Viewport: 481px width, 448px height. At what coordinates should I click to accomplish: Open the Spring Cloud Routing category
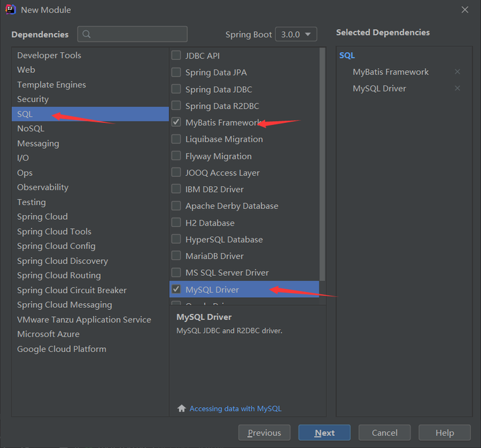[59, 276]
